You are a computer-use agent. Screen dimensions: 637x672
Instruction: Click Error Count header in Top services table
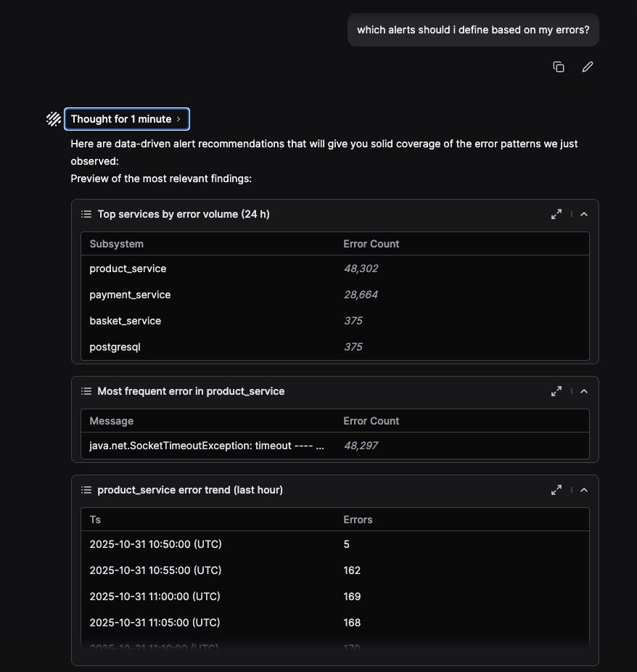[371, 244]
